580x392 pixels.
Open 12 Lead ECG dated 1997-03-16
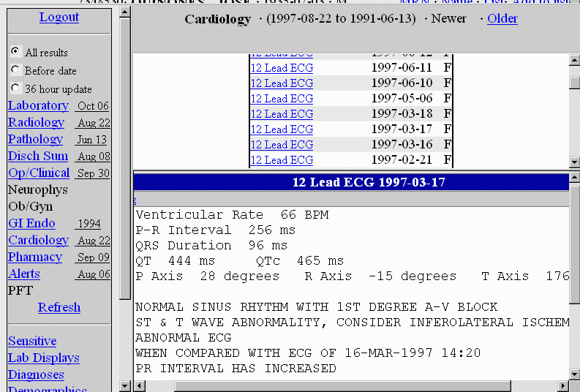tap(282, 144)
